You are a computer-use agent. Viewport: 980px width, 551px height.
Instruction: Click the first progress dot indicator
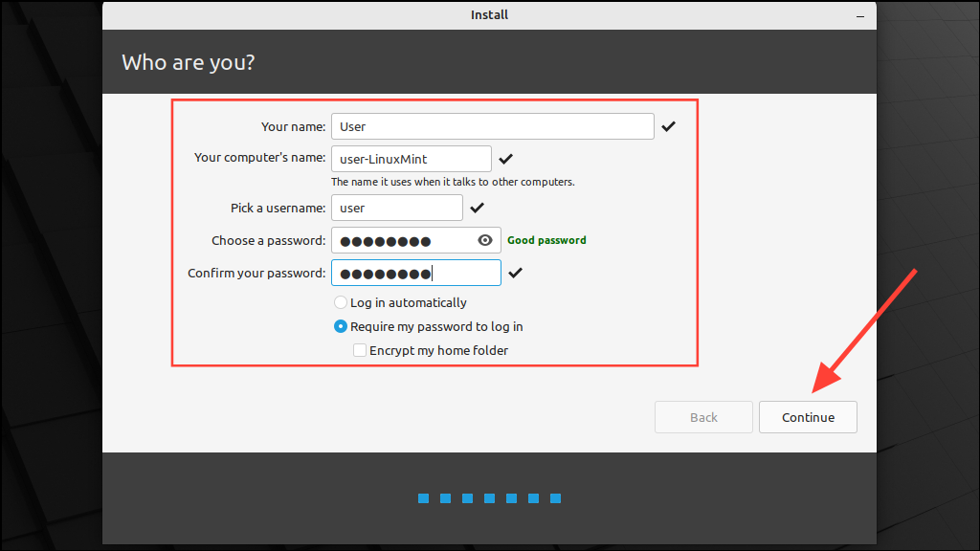pos(423,497)
